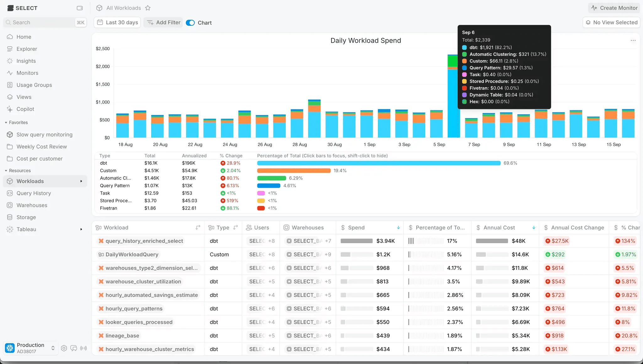The width and height of the screenshot is (643, 364).
Task: Open Query History in sidebar
Action: [x=34, y=193]
